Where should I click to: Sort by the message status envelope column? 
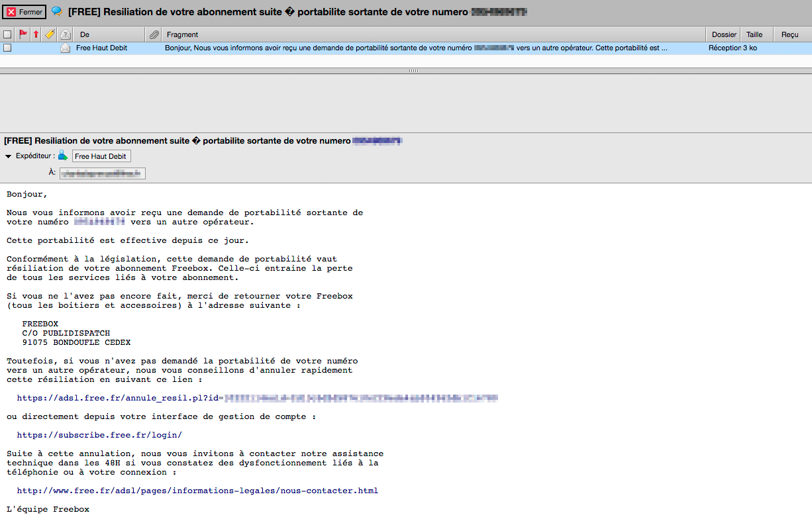click(x=65, y=34)
